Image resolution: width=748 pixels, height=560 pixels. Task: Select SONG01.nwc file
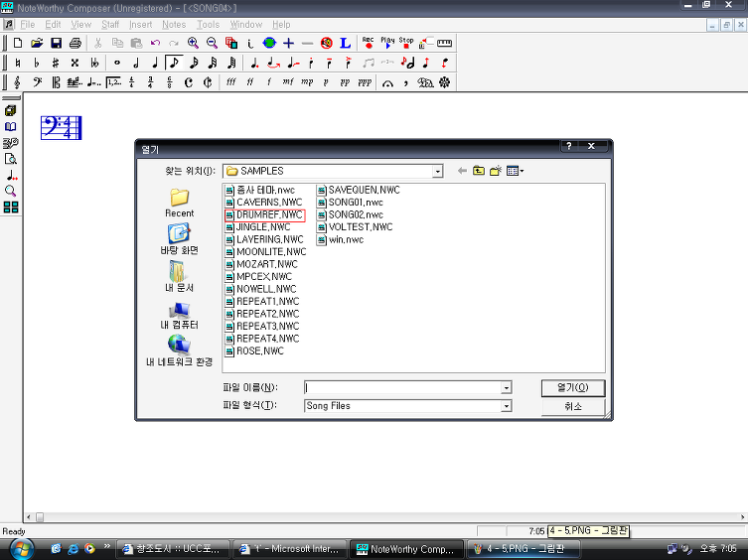[x=350, y=203]
